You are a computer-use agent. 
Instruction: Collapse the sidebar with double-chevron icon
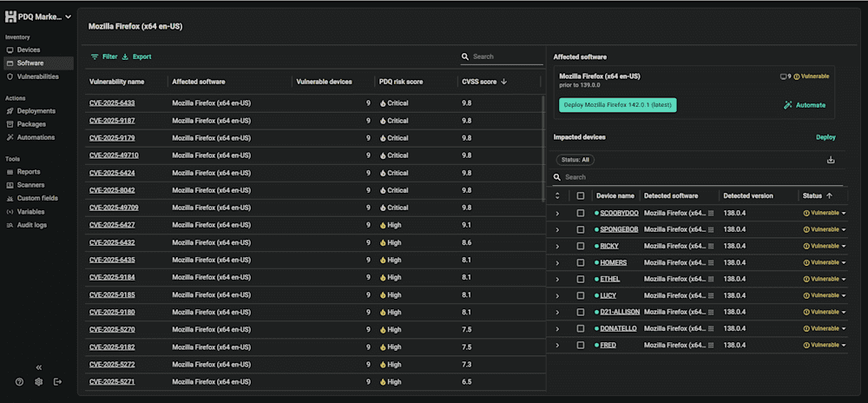(39, 367)
